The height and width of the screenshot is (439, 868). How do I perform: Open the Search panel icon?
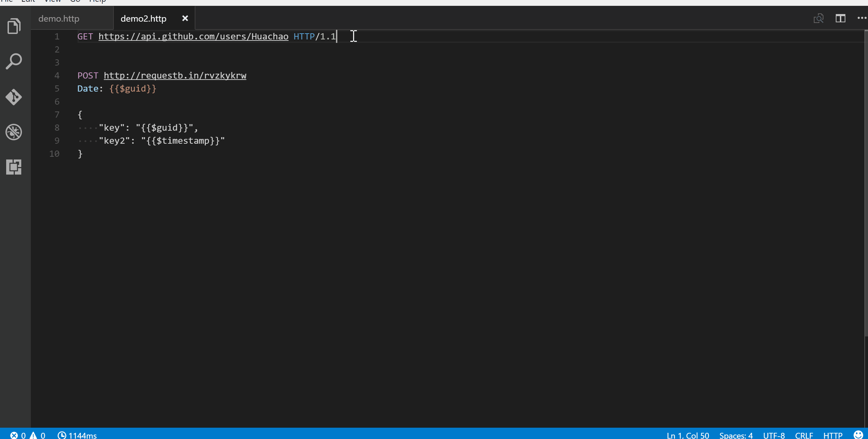[13, 61]
